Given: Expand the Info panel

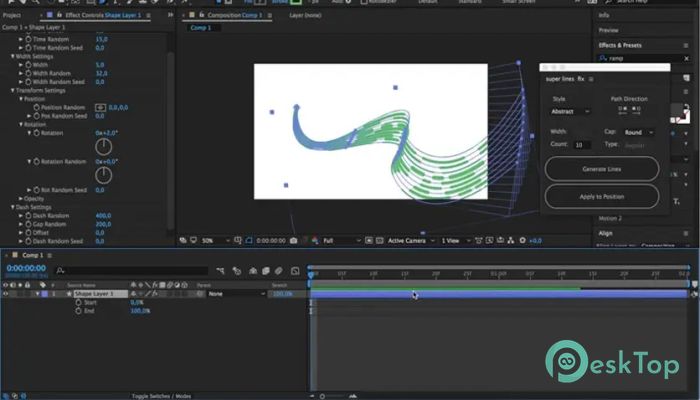Looking at the screenshot, I should [604, 15].
